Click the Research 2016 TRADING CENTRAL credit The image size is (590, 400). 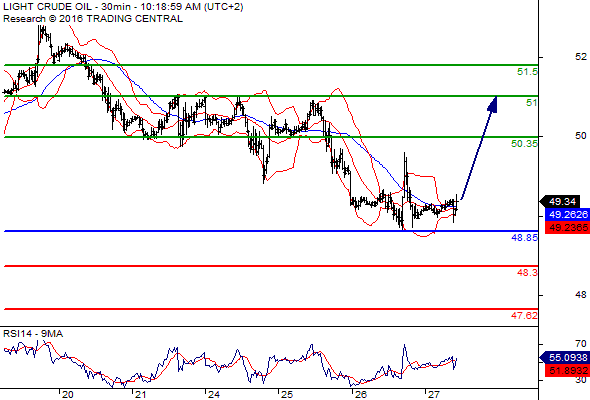(x=93, y=19)
